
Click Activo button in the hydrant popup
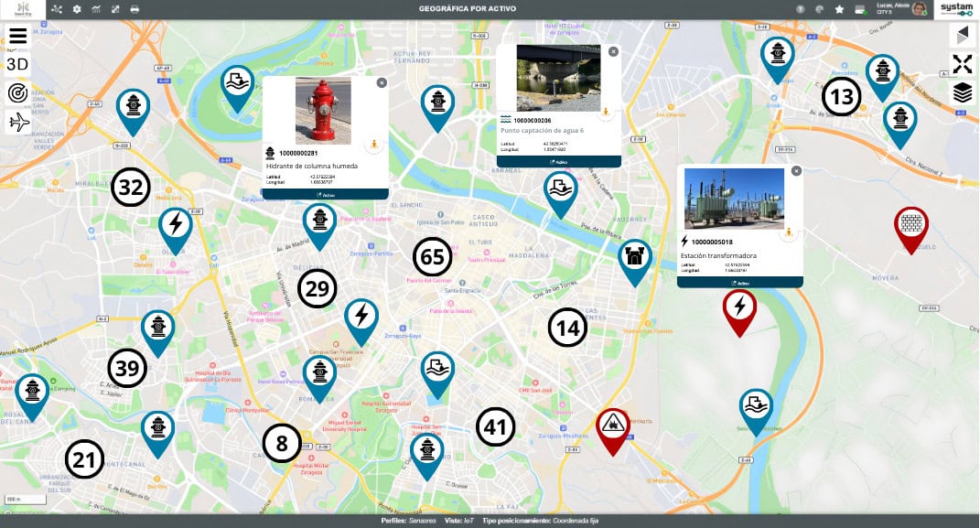(x=325, y=195)
